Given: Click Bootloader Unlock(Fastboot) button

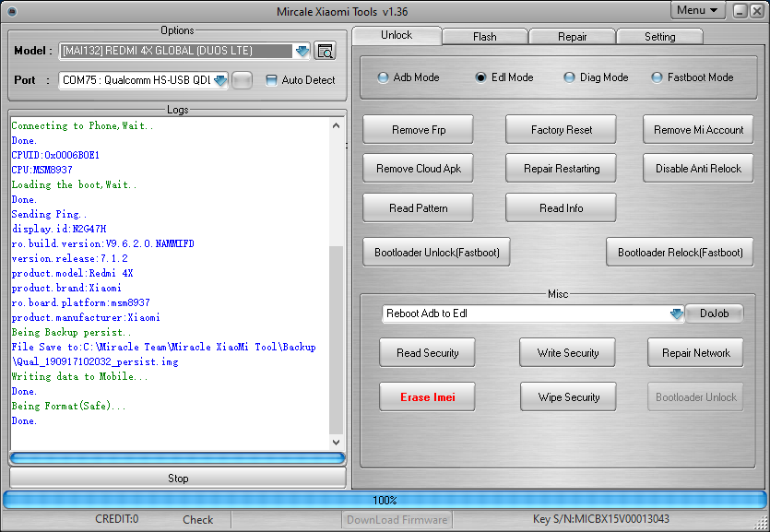Looking at the screenshot, I should click(x=436, y=253).
